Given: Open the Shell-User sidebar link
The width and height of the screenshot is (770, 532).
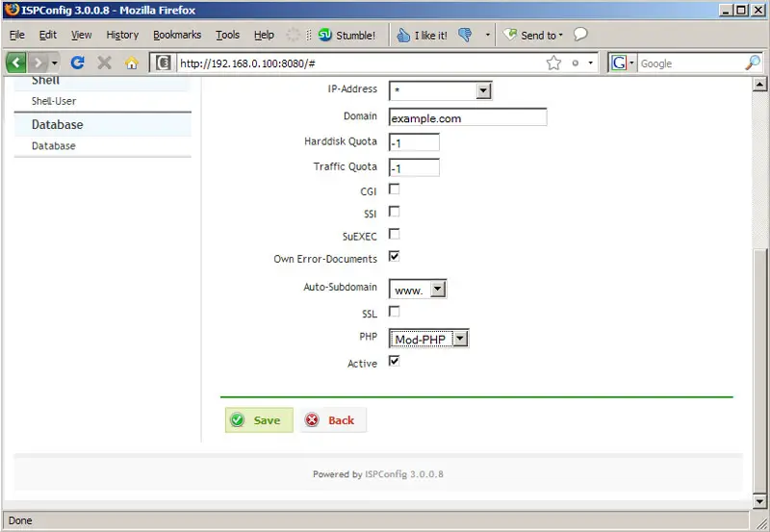Looking at the screenshot, I should coord(54,101).
